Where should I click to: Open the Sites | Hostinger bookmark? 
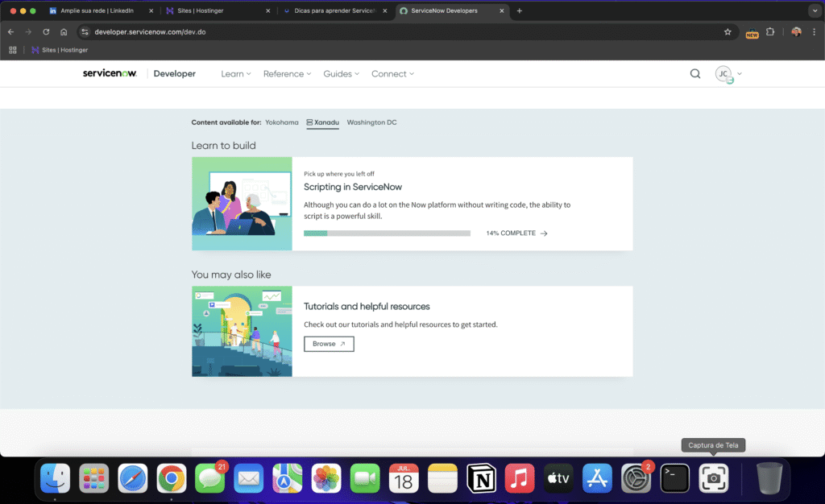60,50
